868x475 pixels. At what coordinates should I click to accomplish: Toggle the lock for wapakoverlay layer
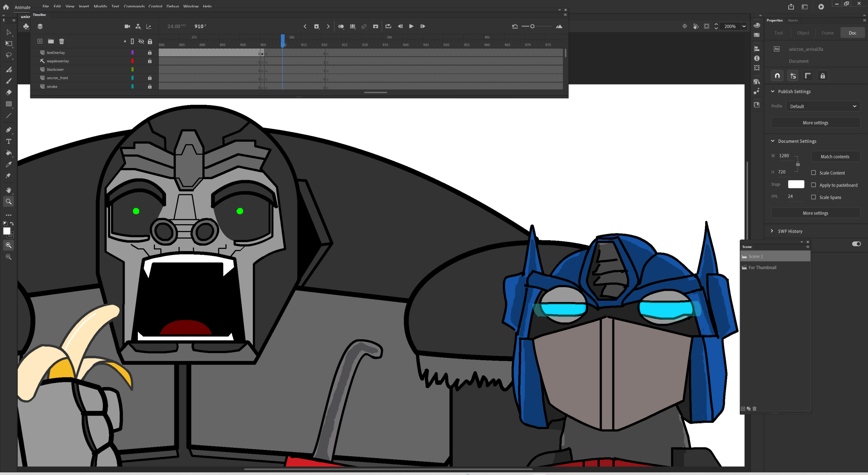[150, 61]
